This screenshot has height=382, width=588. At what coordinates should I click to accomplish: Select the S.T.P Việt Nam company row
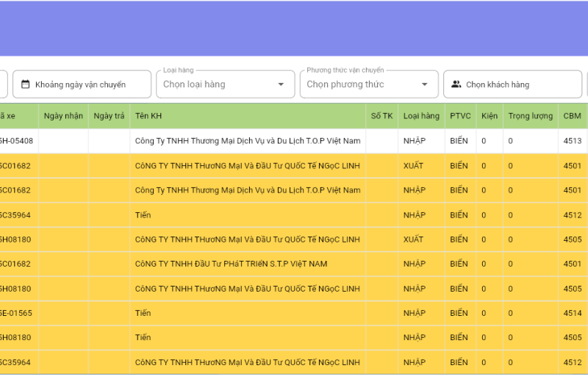coord(232,264)
